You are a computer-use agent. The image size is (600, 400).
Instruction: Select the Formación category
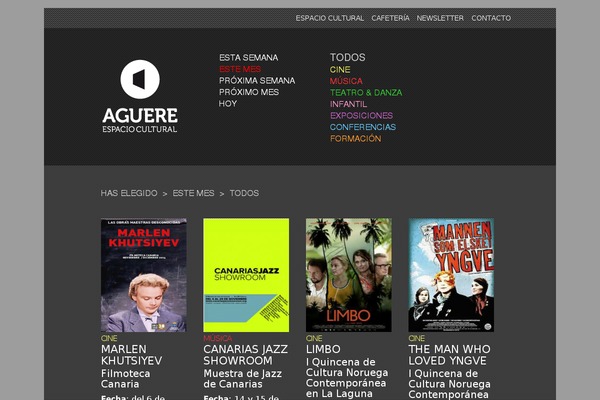tap(355, 138)
